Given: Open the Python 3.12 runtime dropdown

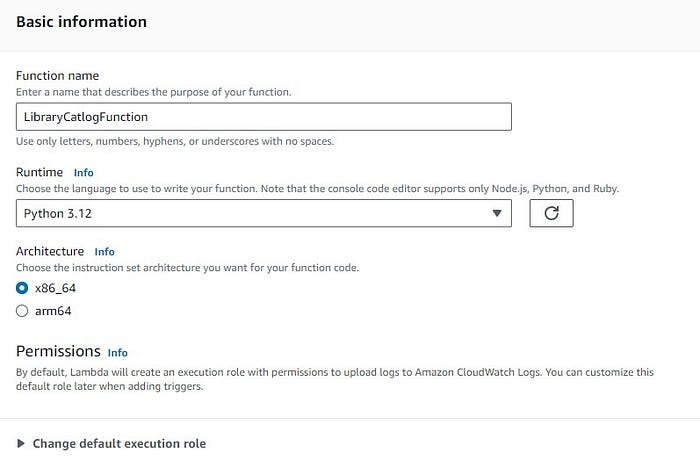Looking at the screenshot, I should point(263,213).
